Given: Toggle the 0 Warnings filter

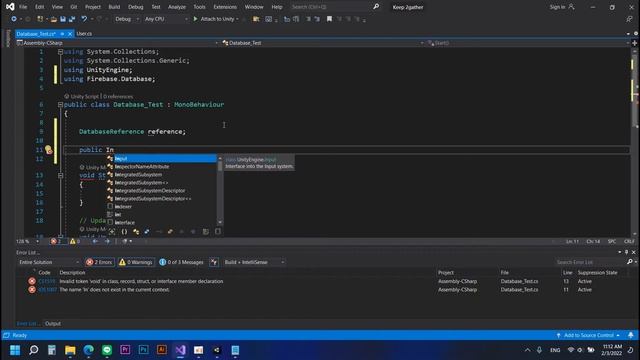Looking at the screenshot, I should 136,262.
